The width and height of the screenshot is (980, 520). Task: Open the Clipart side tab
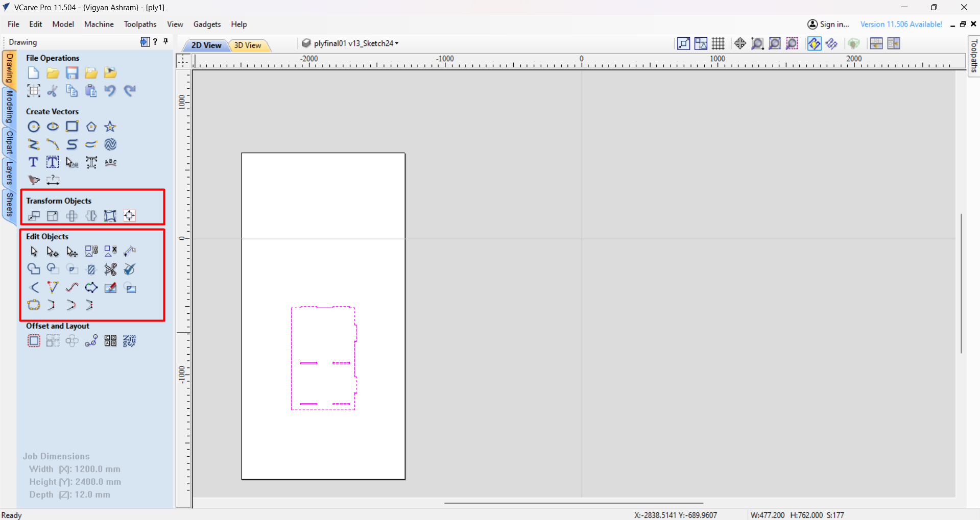pyautogui.click(x=9, y=142)
